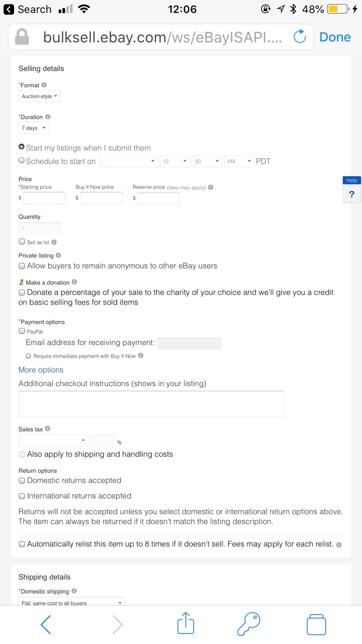Screen dimensions: 362x644
Task: Click the Additional checkout instructions text box
Action: [x=151, y=404]
